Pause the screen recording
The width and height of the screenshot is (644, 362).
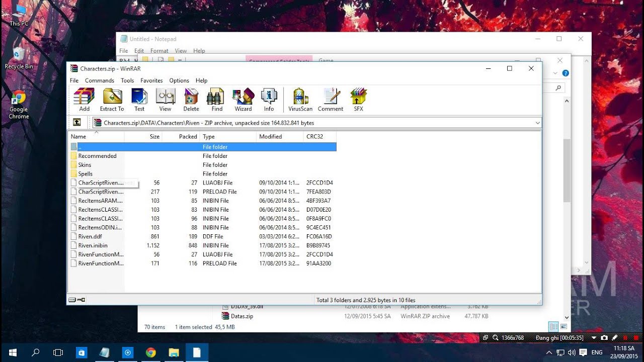tap(625, 338)
